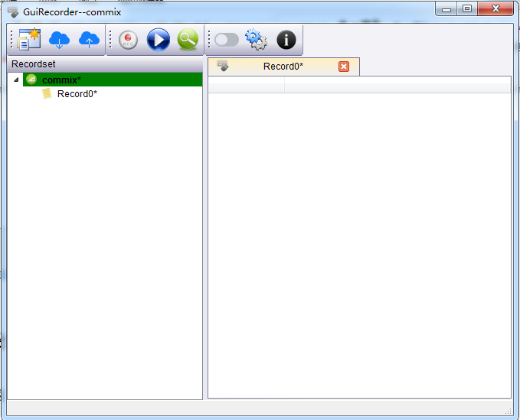520x420 pixels.
Task: Collapse the commix tree node
Action: [16, 80]
